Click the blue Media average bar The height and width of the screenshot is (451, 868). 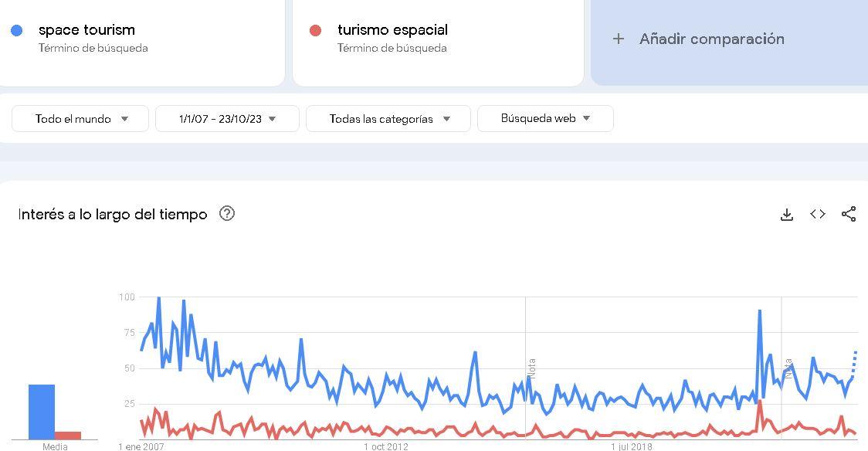42,412
